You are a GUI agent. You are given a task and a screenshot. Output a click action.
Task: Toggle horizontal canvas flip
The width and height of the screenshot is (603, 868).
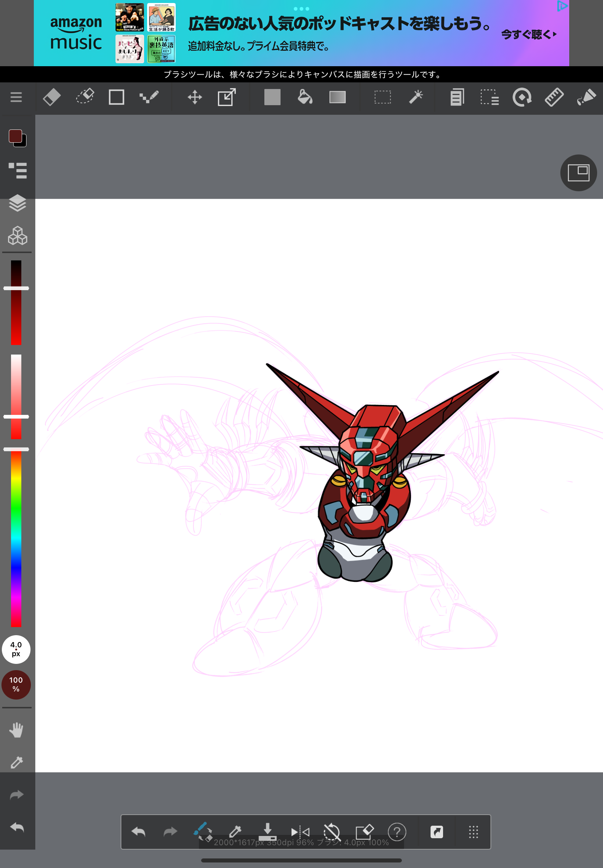click(300, 832)
